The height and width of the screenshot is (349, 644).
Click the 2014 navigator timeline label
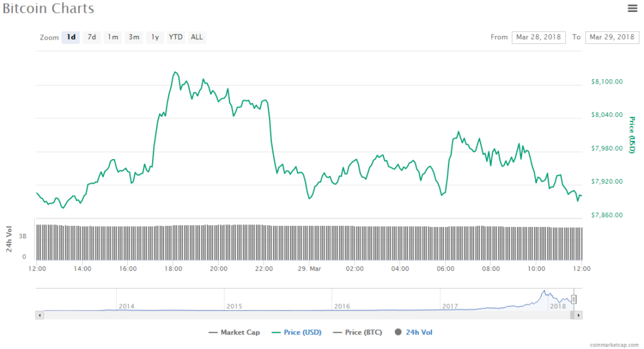(x=126, y=306)
